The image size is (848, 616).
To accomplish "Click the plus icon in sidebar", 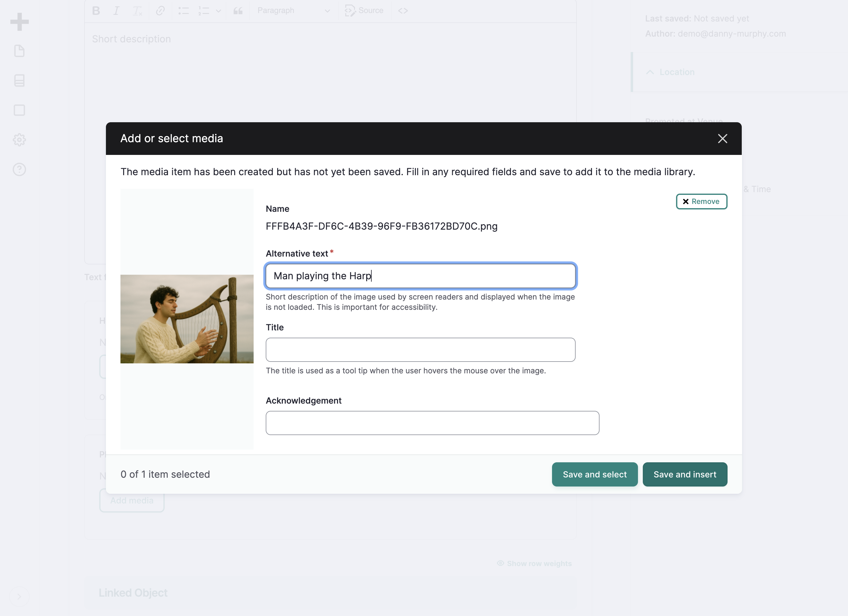I will pos(19,22).
